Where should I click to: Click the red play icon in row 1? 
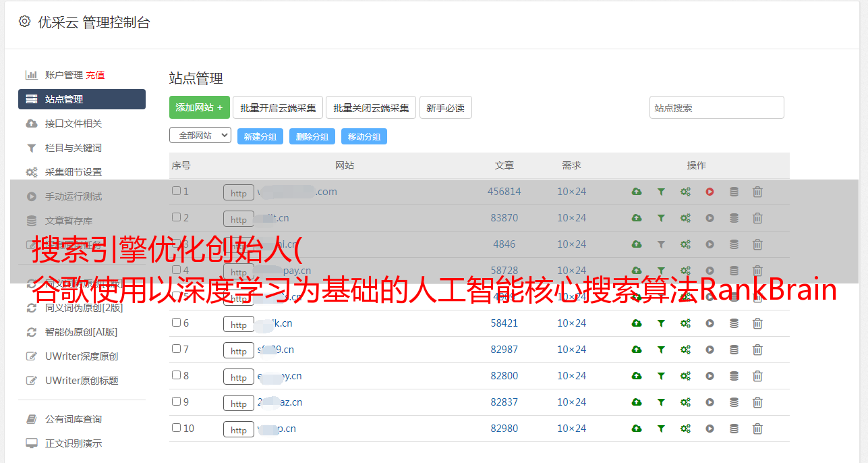pos(710,192)
